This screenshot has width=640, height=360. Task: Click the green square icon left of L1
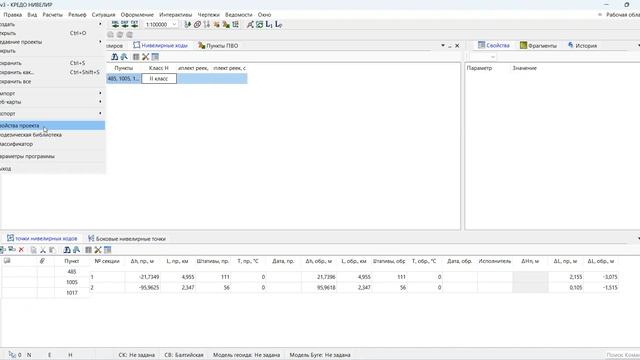(259, 24)
